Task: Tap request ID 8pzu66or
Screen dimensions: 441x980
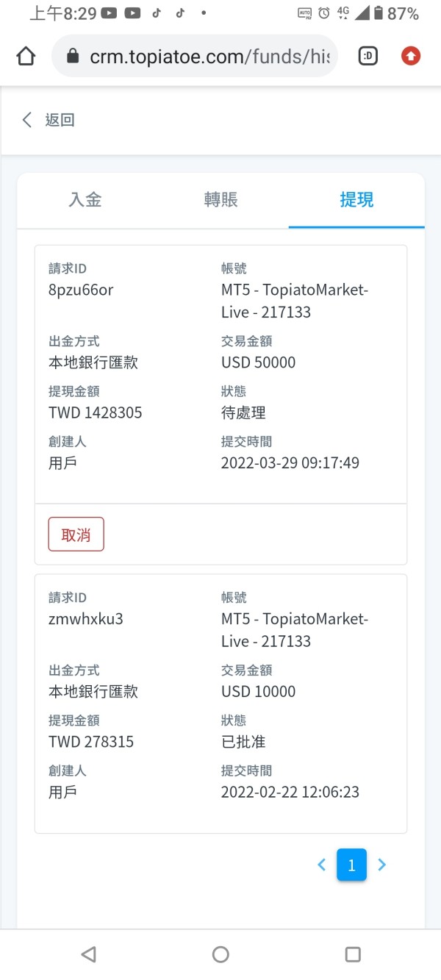Action: pyautogui.click(x=81, y=290)
